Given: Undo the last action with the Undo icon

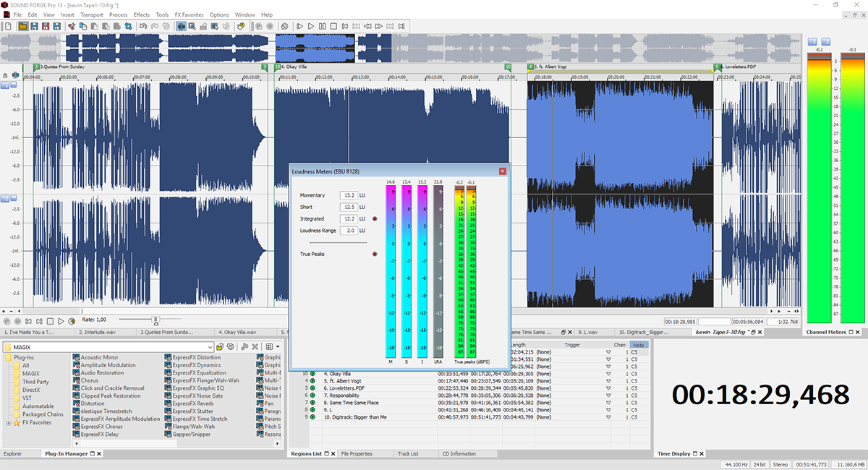Looking at the screenshot, I should point(143,26).
